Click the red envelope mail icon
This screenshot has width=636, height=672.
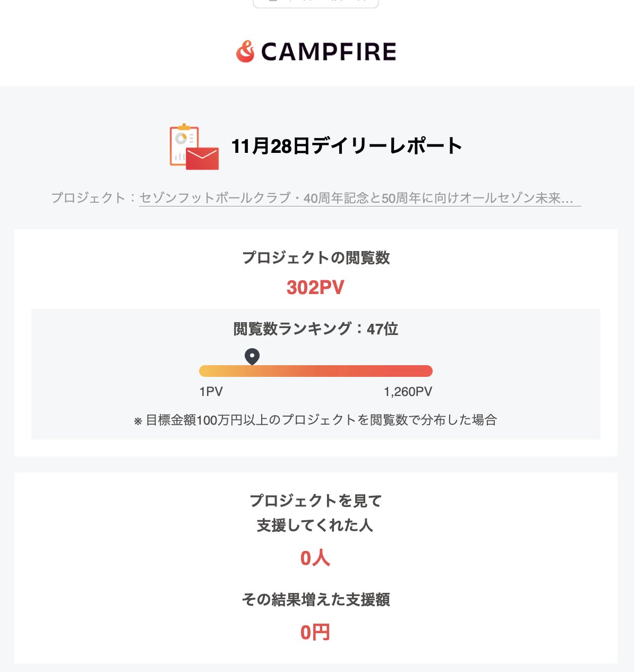tap(203, 158)
